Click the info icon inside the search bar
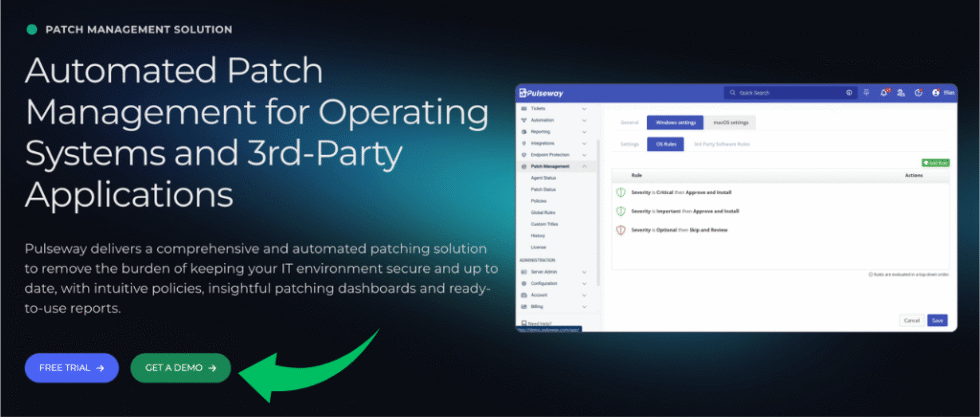This screenshot has width=980, height=417. tap(849, 93)
